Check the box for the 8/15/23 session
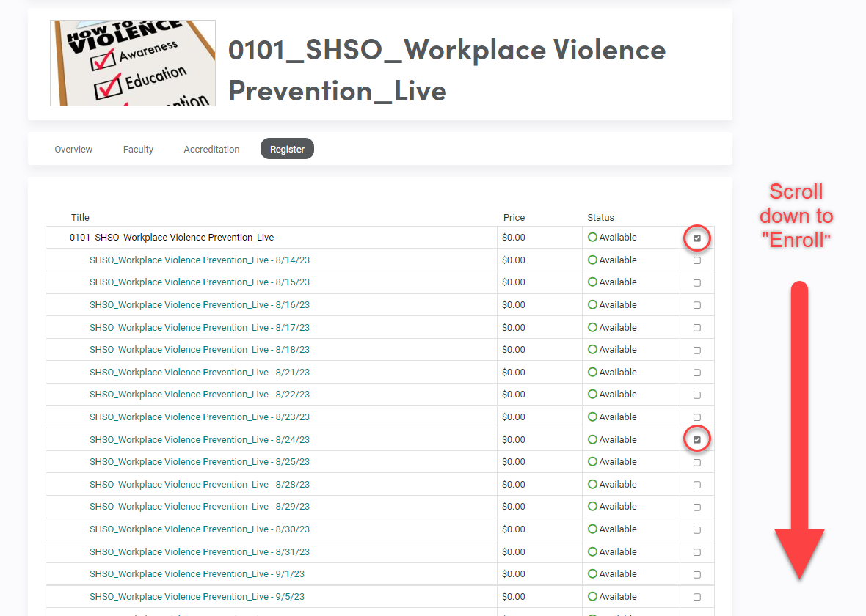The height and width of the screenshot is (616, 866). (696, 282)
